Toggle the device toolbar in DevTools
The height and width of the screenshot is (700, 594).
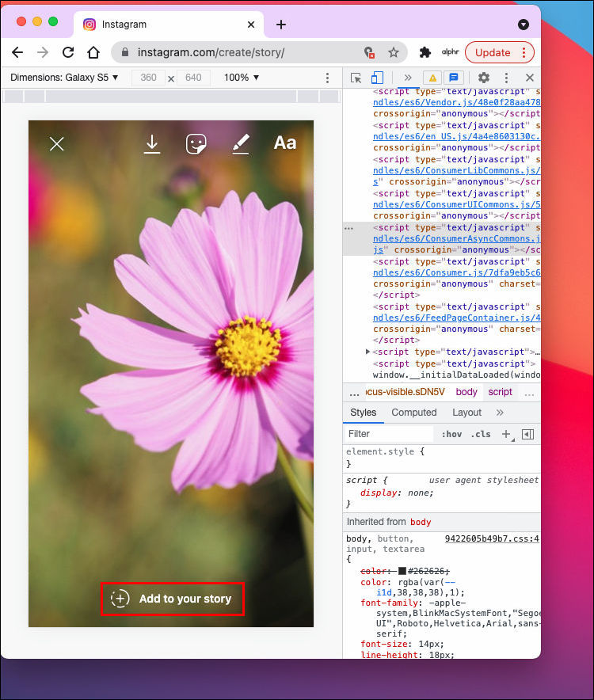coord(377,78)
